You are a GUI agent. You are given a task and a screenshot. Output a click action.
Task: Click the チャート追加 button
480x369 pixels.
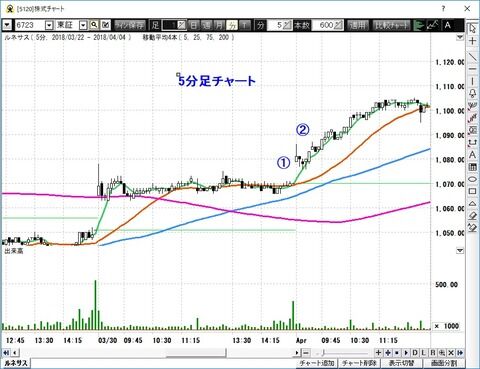(317, 363)
